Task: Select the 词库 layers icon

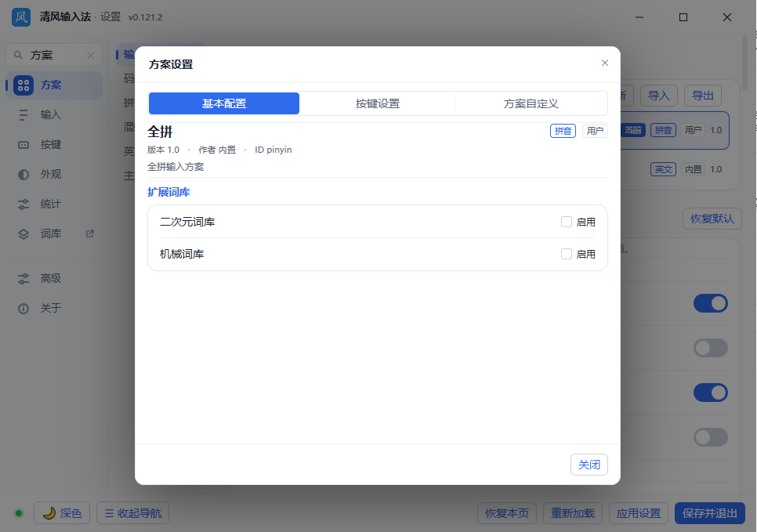Action: (24, 234)
